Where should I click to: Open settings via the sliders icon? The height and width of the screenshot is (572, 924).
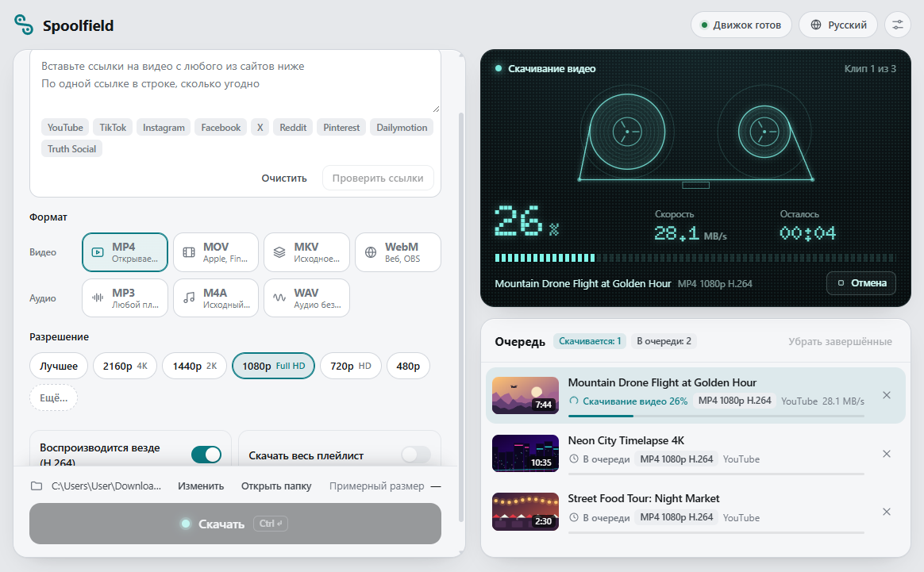pos(898,25)
